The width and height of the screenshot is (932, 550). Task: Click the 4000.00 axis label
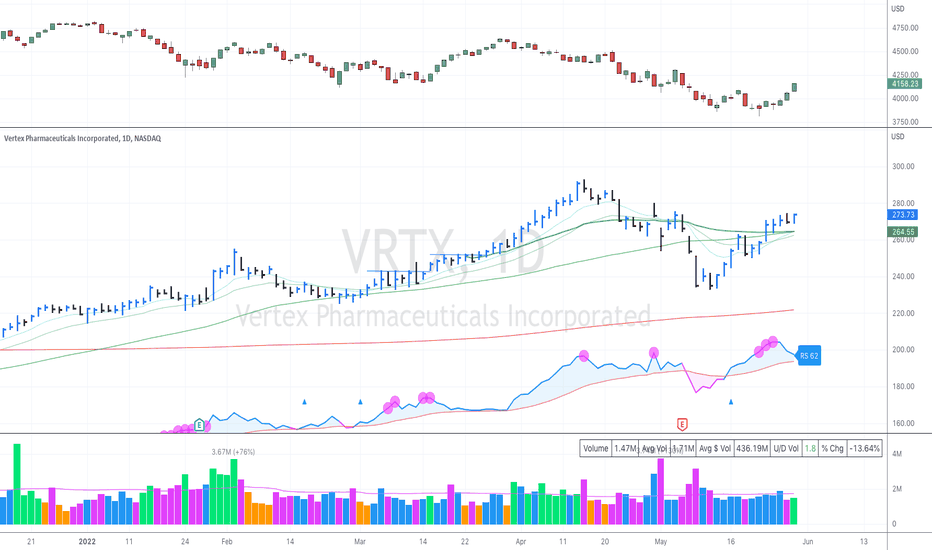click(x=905, y=99)
